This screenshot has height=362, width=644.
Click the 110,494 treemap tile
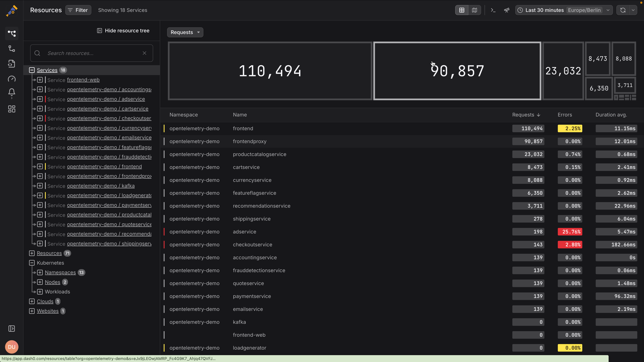point(270,71)
